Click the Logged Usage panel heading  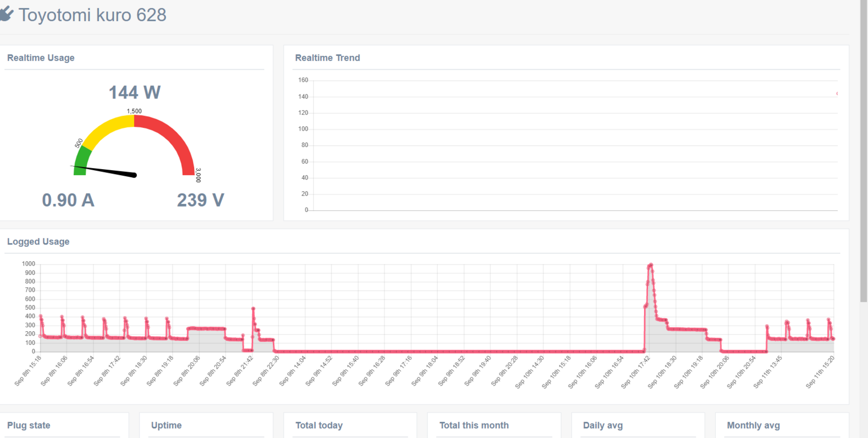point(38,242)
